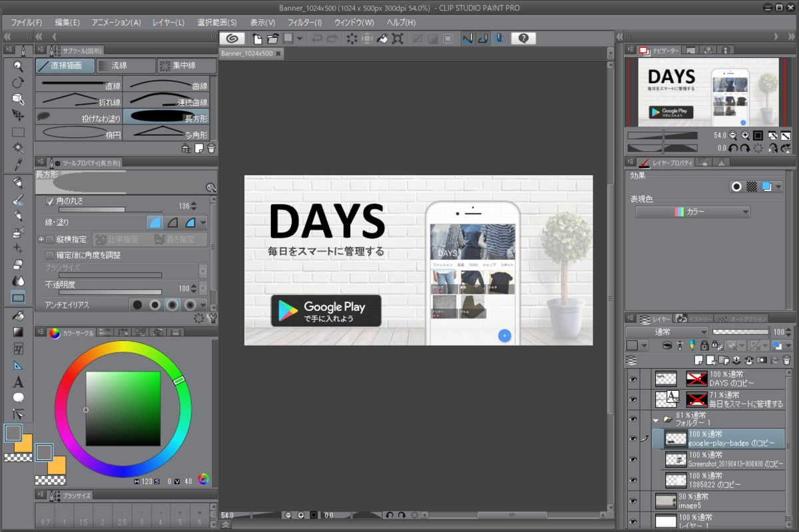The image size is (799, 532).
Task: Adjust the 不透明度 opacity slider
Action: point(110,292)
